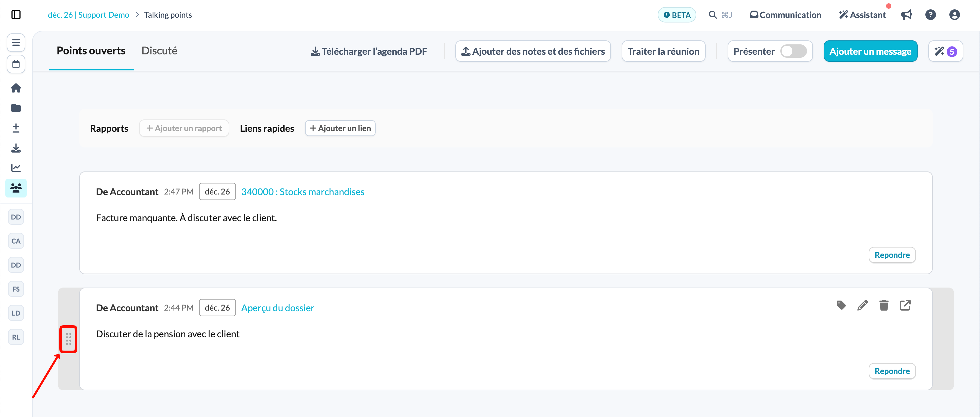This screenshot has height=417, width=980.
Task: Download the agenda PDF
Action: pos(369,51)
